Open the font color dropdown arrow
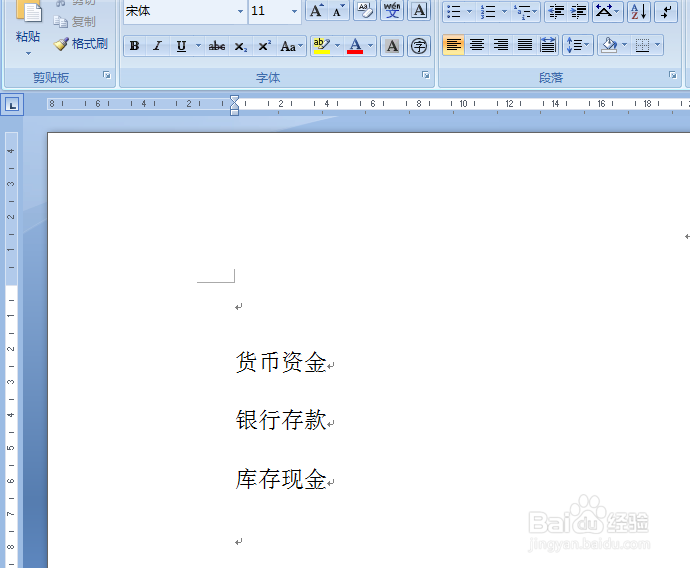The image size is (690, 568). (x=371, y=46)
